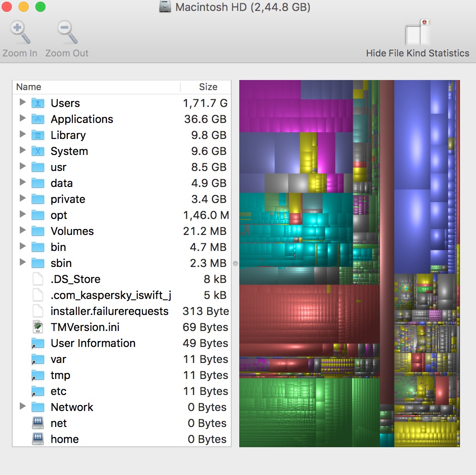Click the 36.6 GB size value
The image size is (476, 475).
click(x=205, y=119)
